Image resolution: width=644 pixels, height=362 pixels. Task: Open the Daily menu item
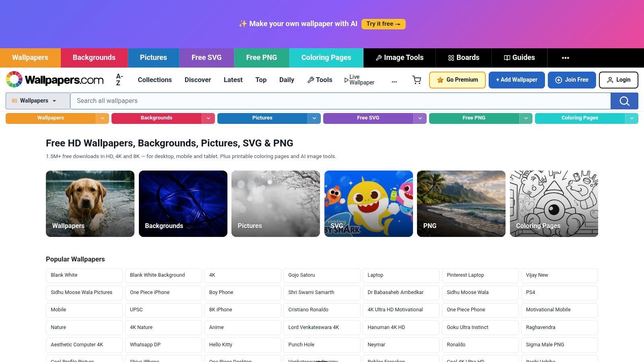pyautogui.click(x=287, y=80)
